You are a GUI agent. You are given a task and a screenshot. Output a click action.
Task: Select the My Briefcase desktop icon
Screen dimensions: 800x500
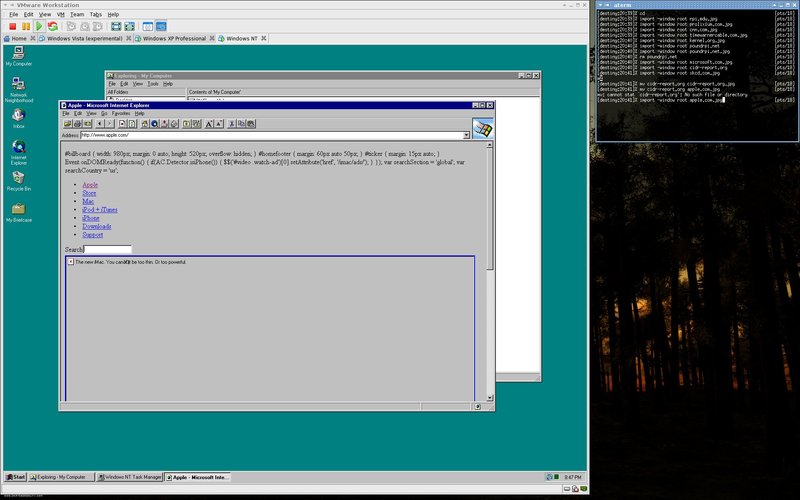tap(19, 212)
